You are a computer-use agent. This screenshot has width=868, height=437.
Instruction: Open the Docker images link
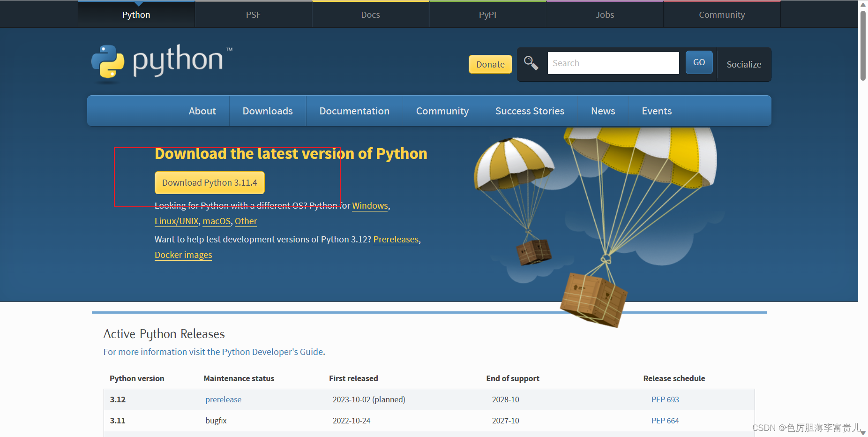183,255
